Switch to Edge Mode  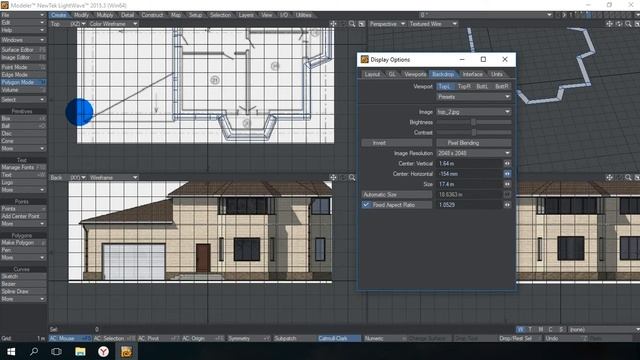pyautogui.click(x=23, y=75)
